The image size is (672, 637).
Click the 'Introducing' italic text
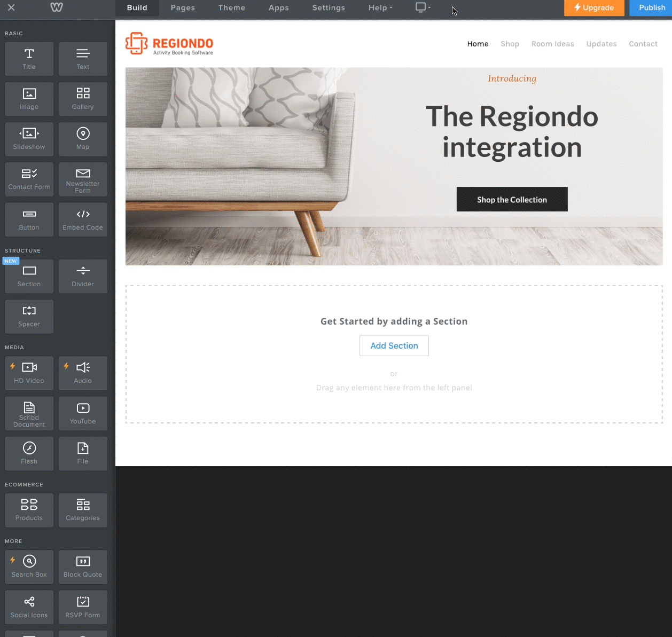coord(512,78)
